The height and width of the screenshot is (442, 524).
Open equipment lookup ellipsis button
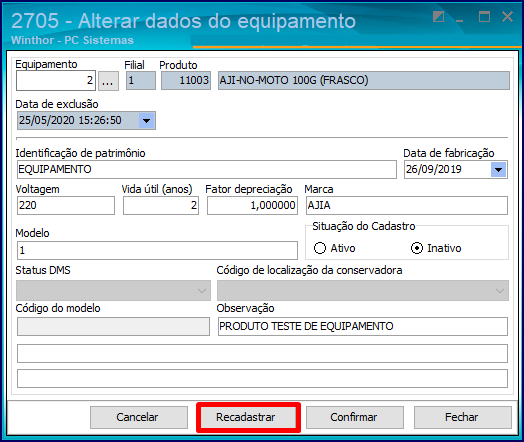click(108, 81)
